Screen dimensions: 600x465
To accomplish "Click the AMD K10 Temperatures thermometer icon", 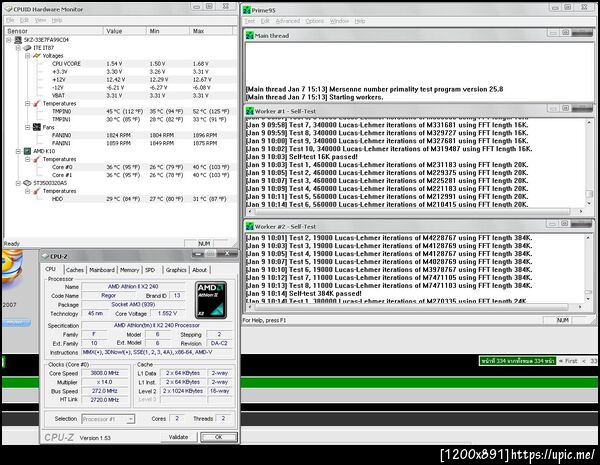I will pyautogui.click(x=37, y=159).
